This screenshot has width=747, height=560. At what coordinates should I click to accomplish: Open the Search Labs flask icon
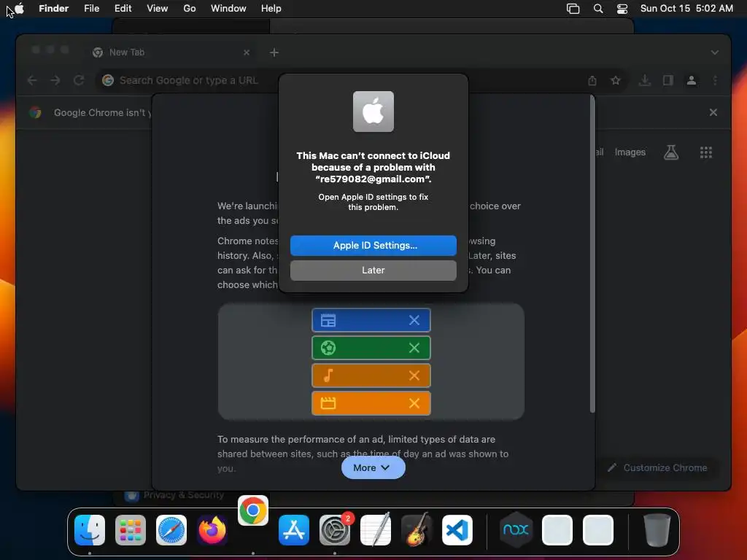tap(671, 152)
